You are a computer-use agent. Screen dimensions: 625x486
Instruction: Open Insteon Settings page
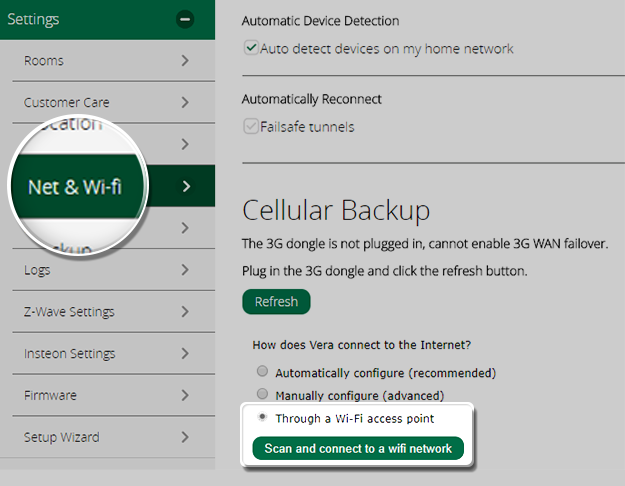point(69,354)
